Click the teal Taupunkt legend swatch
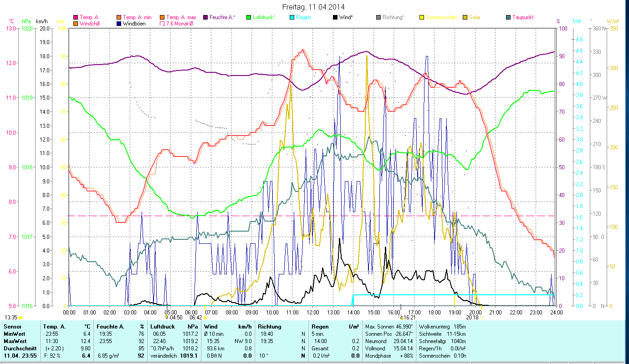 (x=508, y=17)
